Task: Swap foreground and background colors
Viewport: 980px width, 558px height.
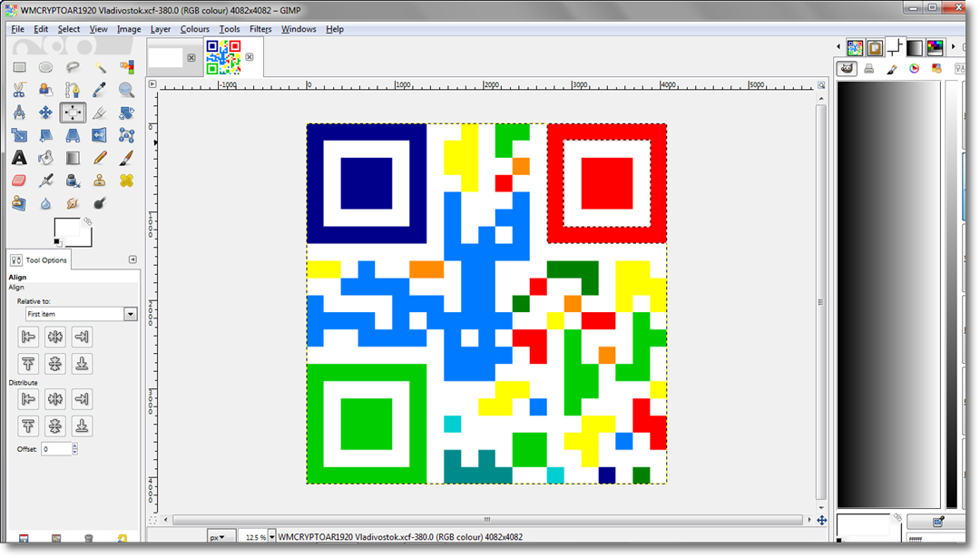Action: point(87,221)
